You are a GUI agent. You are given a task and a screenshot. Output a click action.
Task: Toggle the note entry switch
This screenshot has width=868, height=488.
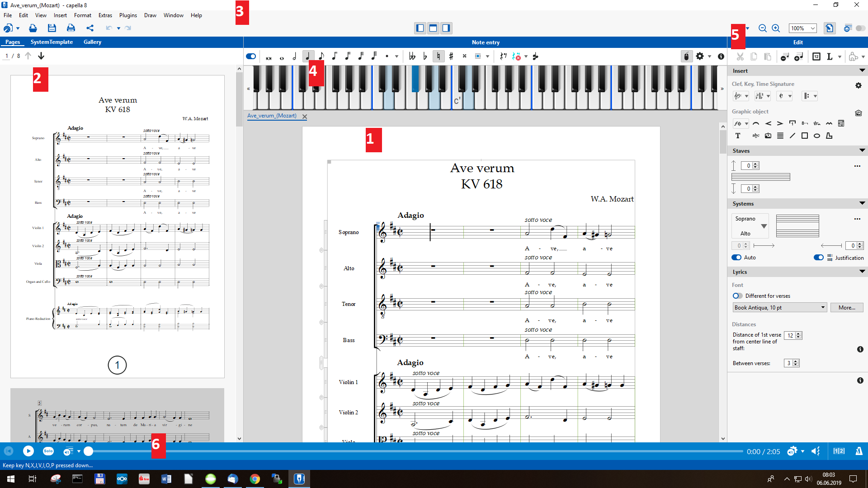(251, 56)
